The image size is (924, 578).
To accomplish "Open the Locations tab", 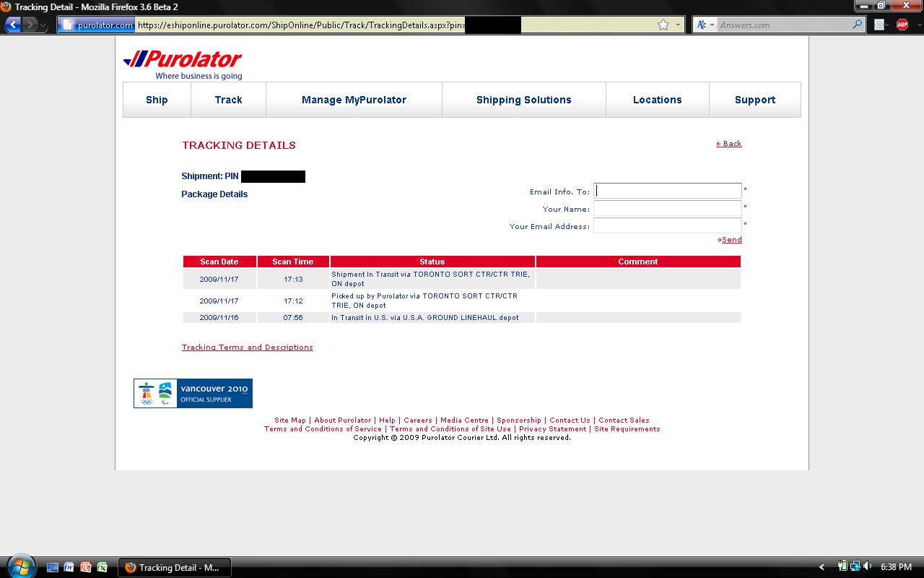I will pos(657,100).
